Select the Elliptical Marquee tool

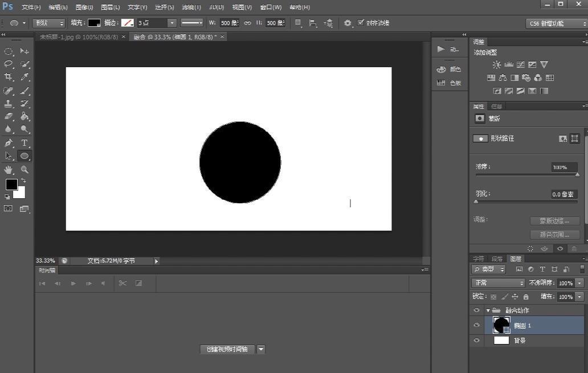tap(8, 51)
